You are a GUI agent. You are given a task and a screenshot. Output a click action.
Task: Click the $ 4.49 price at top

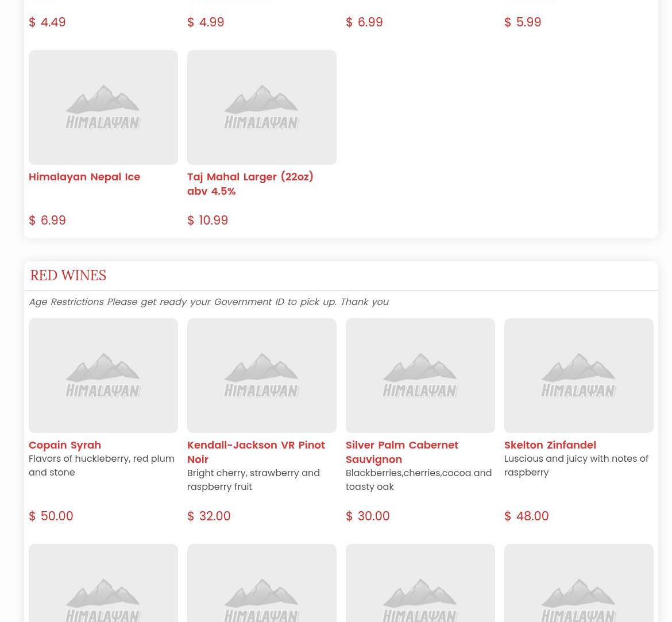pos(47,22)
